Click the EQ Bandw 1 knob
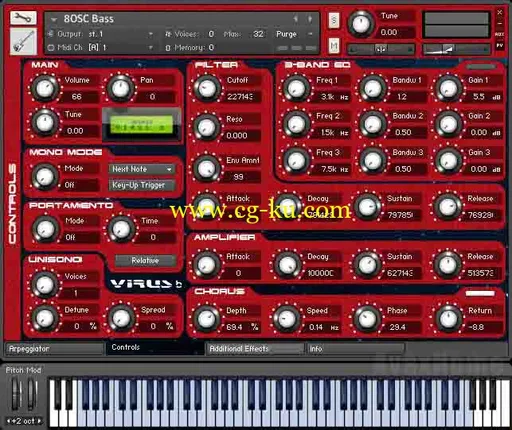The width and height of the screenshot is (512, 430). pos(373,88)
